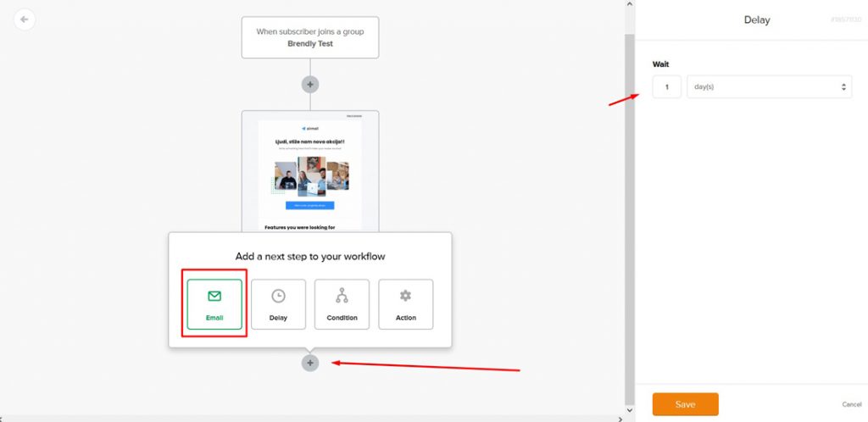Click the vertical scrollbar down arrow
The width and height of the screenshot is (868, 422).
click(630, 410)
